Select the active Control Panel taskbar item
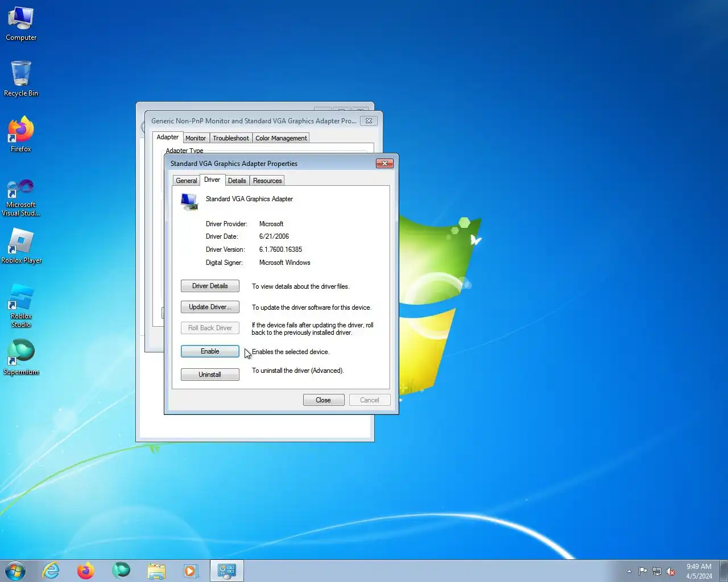Image resolution: width=728 pixels, height=582 pixels. (x=227, y=571)
